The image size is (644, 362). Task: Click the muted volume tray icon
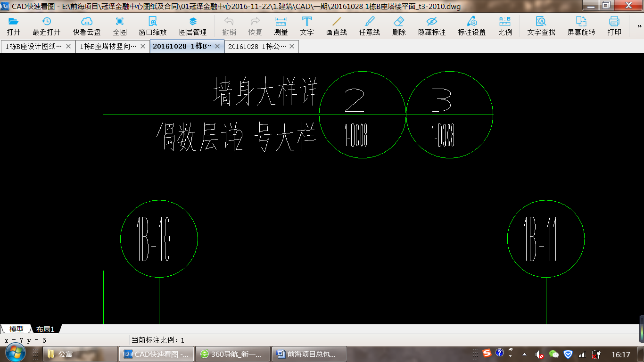tap(539, 354)
